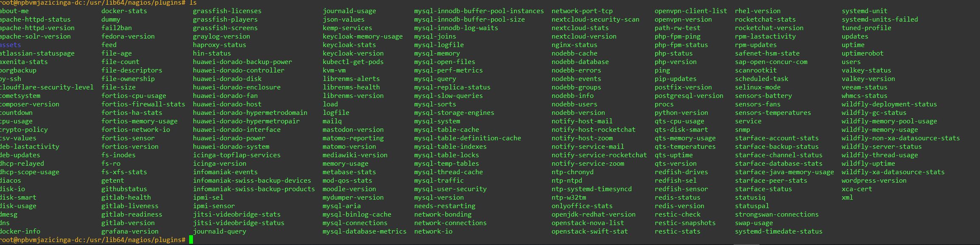This screenshot has height=245, width=980.
Task: Select the apache-httpd-status file name
Action: click(35, 19)
